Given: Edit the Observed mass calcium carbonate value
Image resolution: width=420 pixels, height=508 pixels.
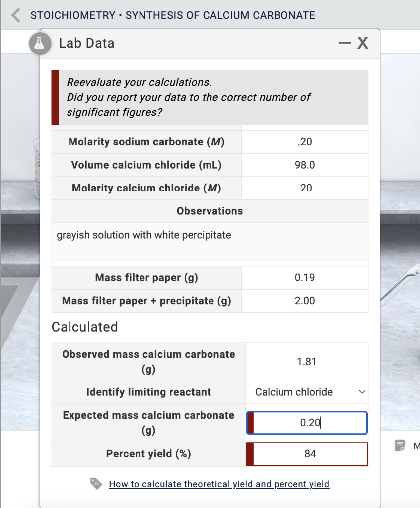Looking at the screenshot, I should coord(306,362).
